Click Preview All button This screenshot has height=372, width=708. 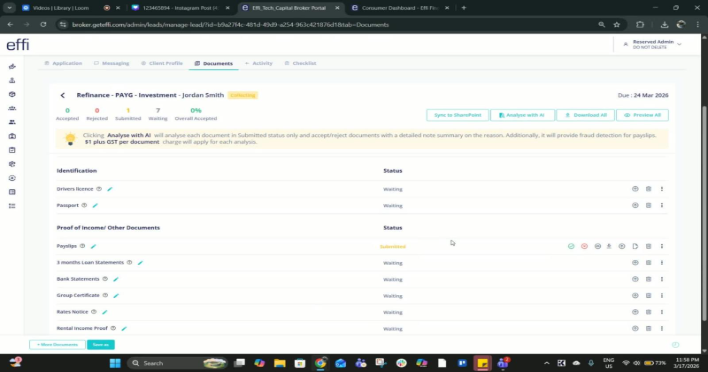642,115
